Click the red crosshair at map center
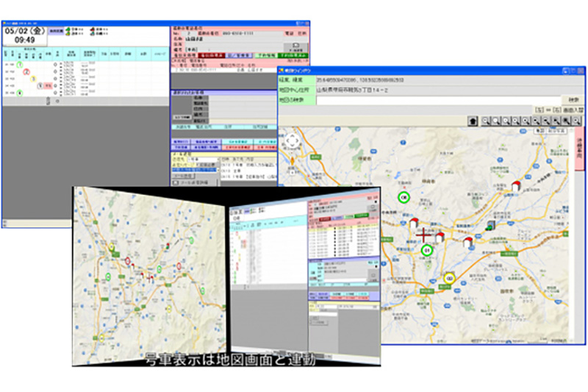The height and width of the screenshot is (392, 588). (423, 235)
